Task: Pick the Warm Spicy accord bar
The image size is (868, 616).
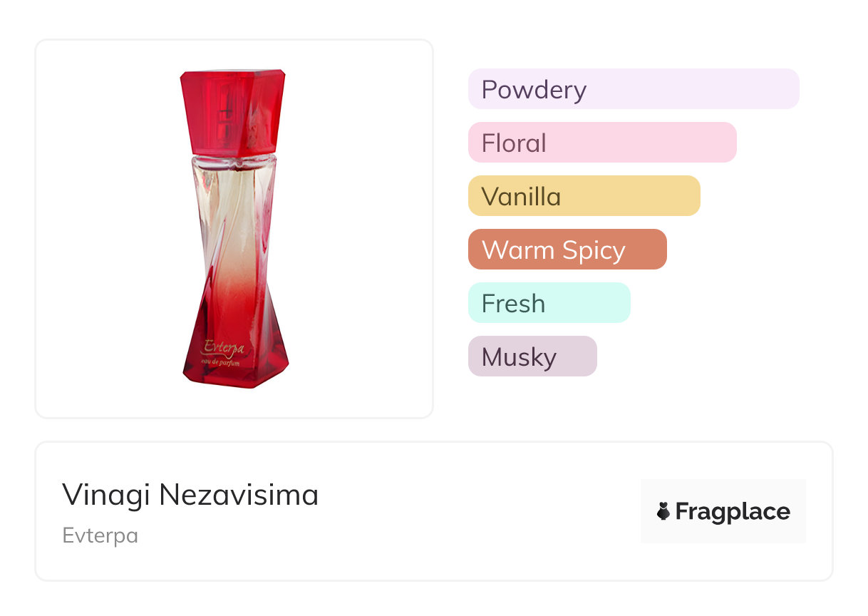Action: [567, 250]
